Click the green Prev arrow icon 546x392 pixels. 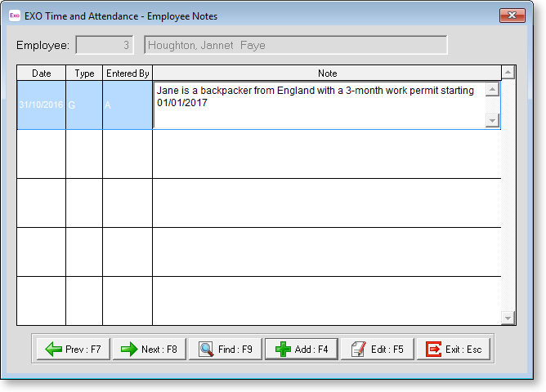[x=54, y=350]
